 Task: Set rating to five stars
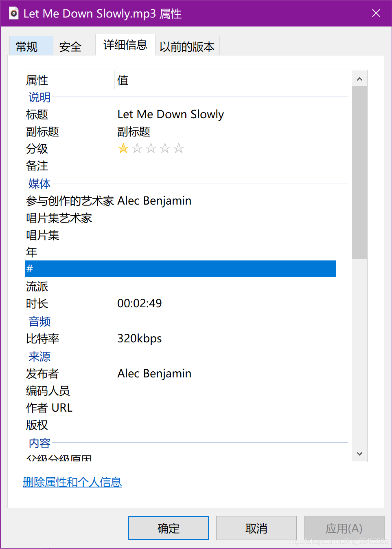[179, 148]
